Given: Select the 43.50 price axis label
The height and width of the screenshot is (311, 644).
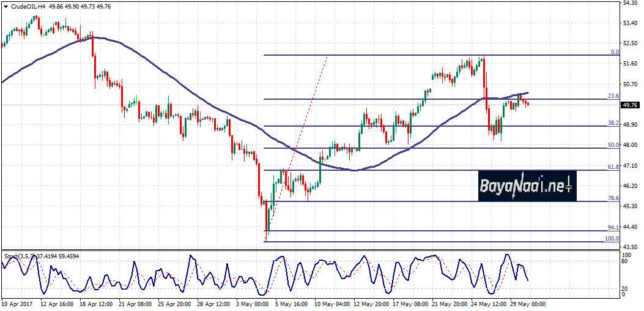Looking at the screenshot, I should 630,247.
